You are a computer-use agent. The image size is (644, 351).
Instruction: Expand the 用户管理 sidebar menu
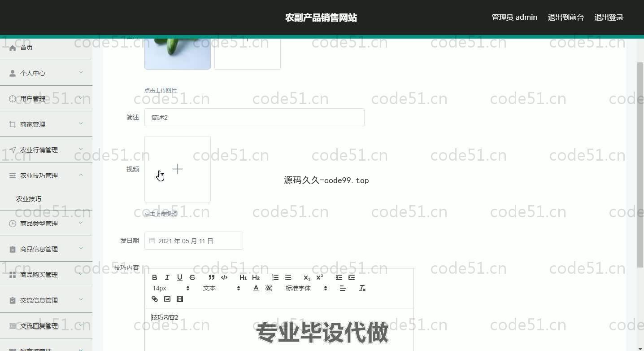click(46, 98)
